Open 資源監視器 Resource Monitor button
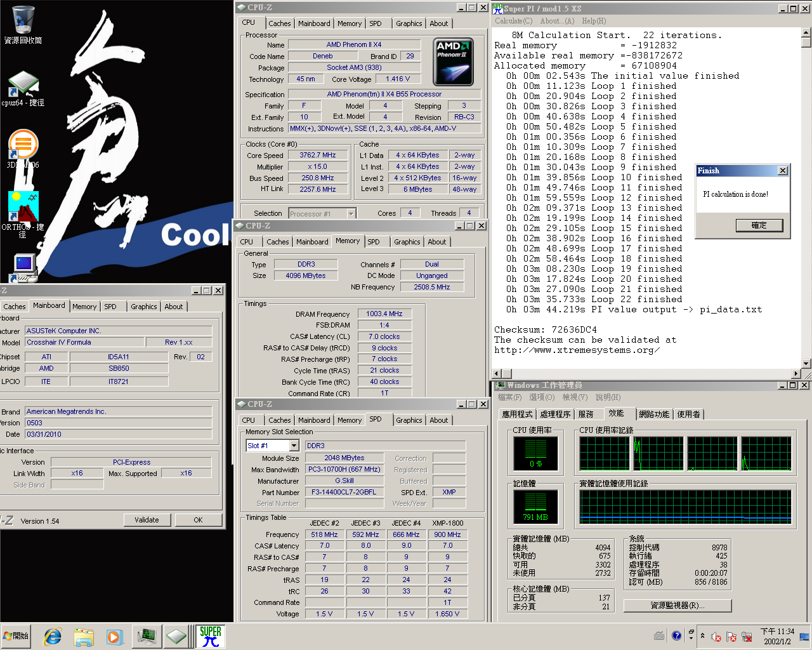Screen dimensions: 812x650 click(678, 606)
